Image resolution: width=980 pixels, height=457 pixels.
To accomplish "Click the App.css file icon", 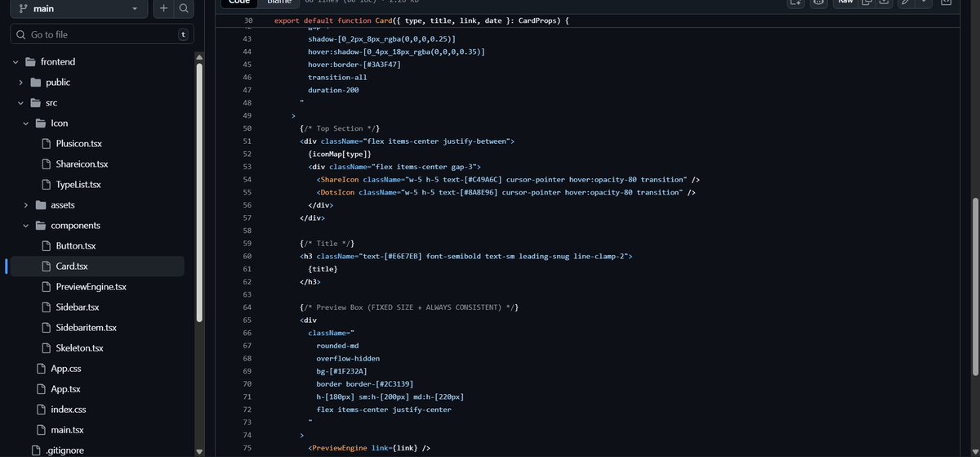I will [41, 369].
